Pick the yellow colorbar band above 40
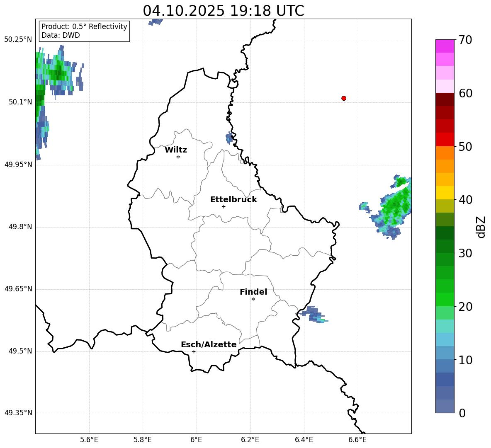Screen dimensions: 491x448 point(445,193)
